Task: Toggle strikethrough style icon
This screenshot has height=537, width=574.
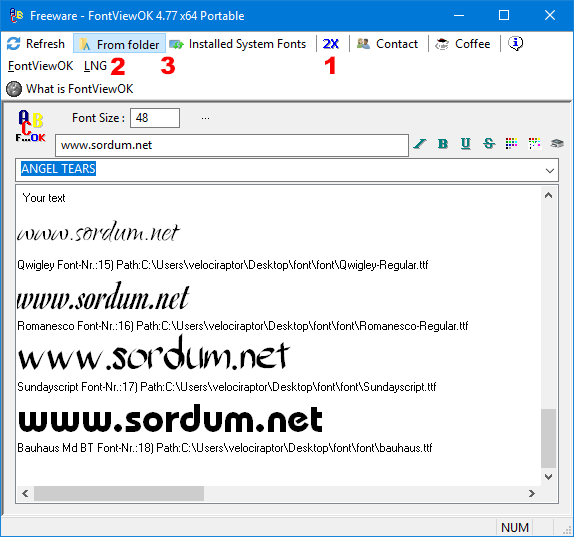Action: point(489,144)
